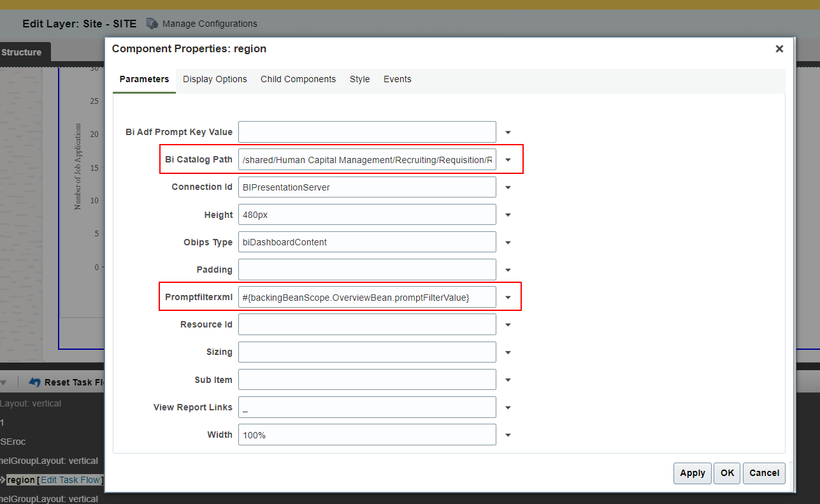Open the Edit Task Flow link

[x=70, y=480]
